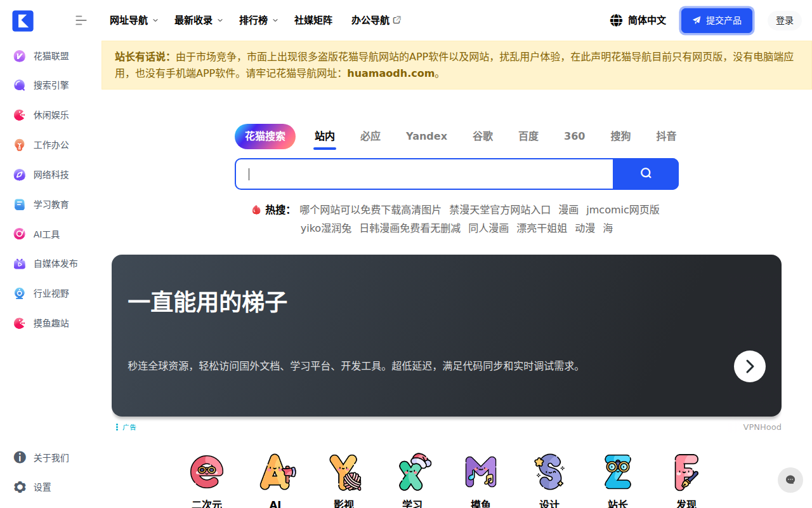Click hot search jmcomic网页版

[x=623, y=210]
